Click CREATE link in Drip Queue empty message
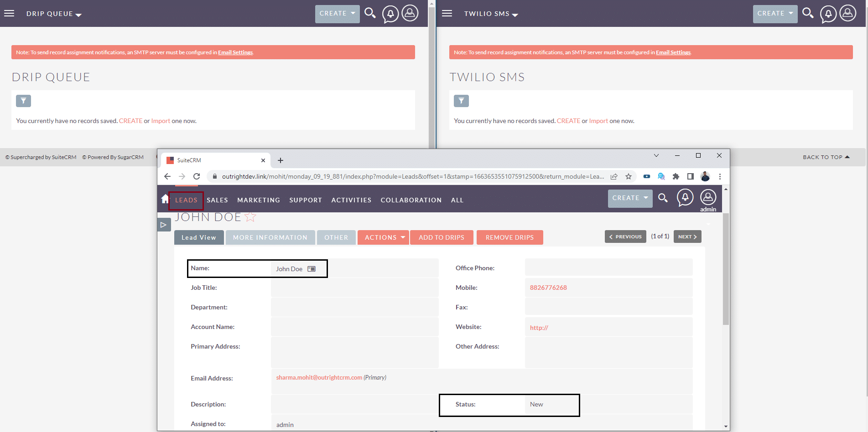 tap(130, 121)
